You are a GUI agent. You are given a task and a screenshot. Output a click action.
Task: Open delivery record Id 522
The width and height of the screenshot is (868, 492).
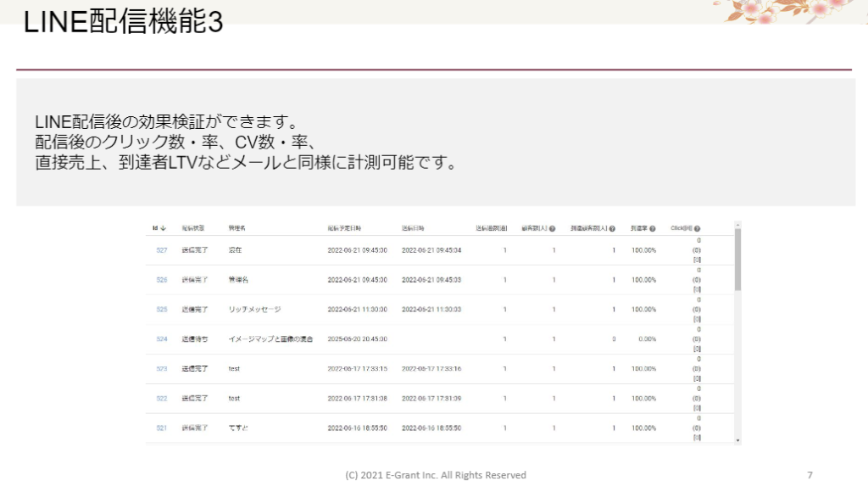coord(161,399)
